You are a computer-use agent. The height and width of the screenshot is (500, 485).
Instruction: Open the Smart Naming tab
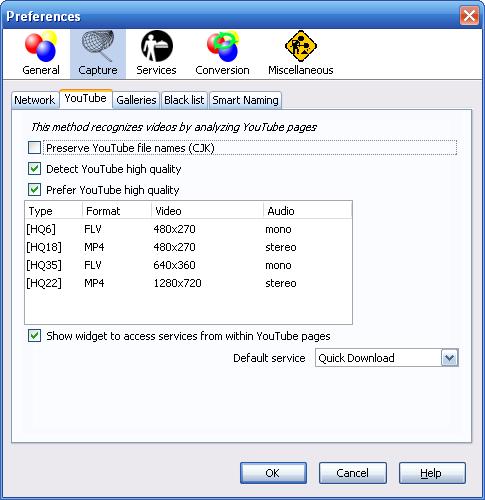click(245, 100)
